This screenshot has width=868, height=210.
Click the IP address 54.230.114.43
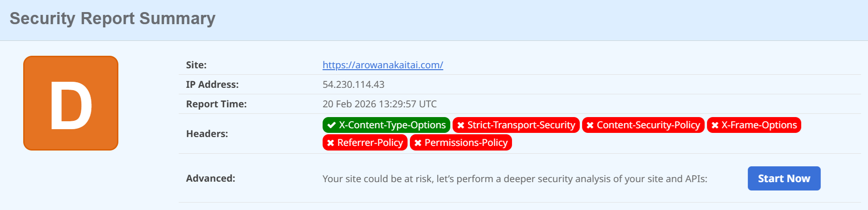(353, 85)
